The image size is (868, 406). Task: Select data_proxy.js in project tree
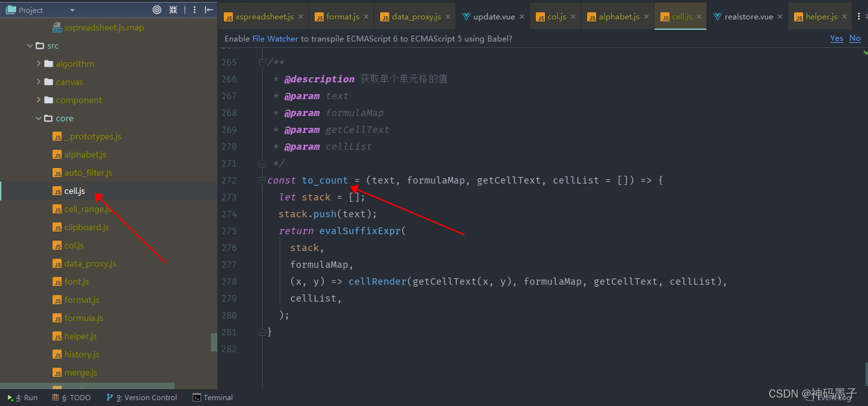point(84,264)
